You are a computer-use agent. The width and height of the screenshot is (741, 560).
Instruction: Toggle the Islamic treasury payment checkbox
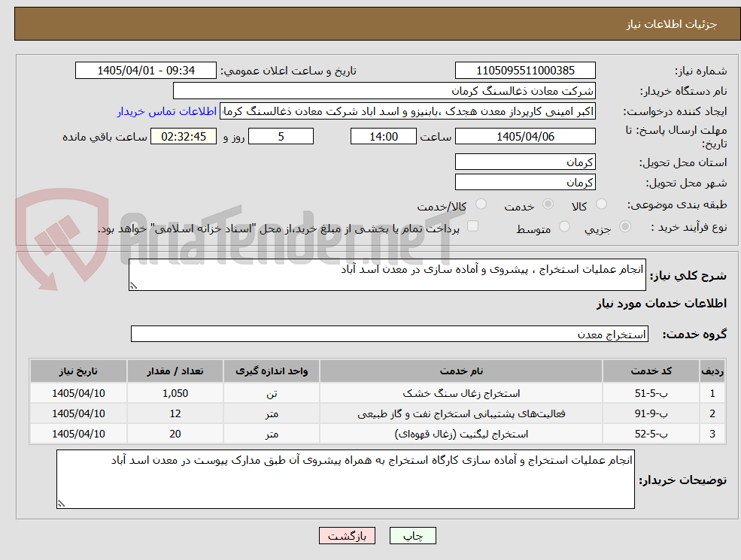click(472, 227)
